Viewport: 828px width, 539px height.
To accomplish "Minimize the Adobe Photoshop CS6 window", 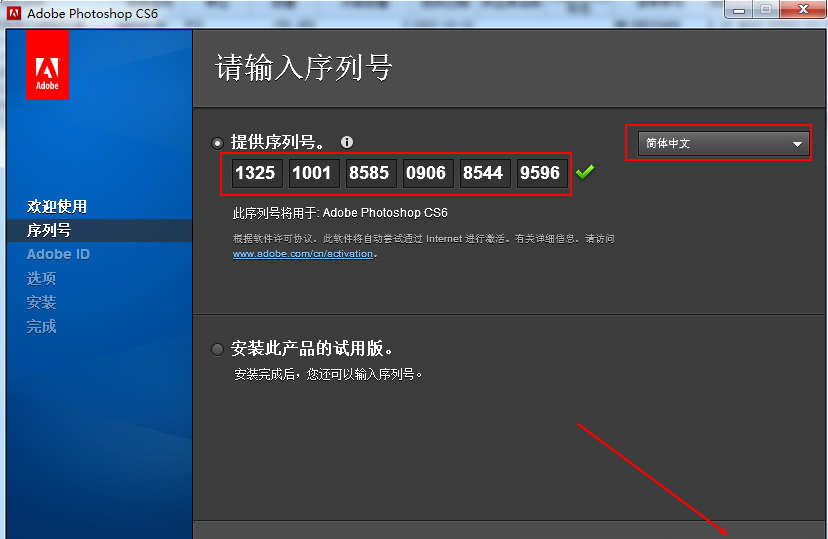I will click(x=739, y=10).
